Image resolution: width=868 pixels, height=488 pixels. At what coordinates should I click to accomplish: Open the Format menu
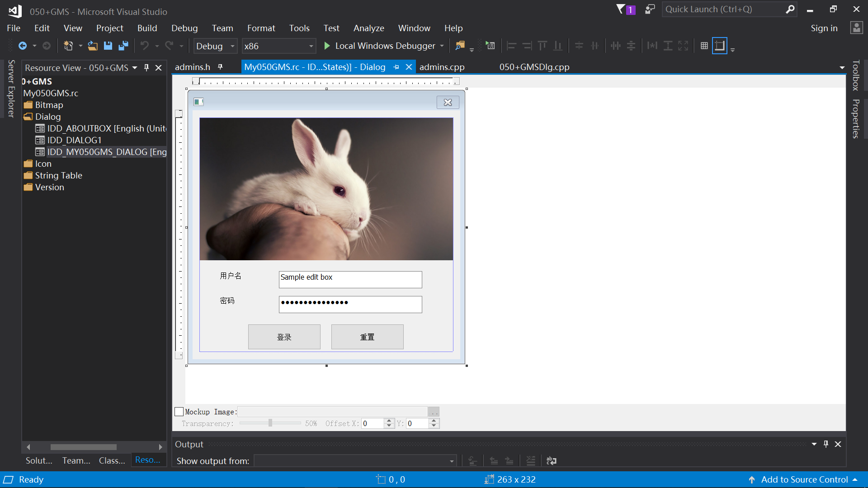point(261,28)
